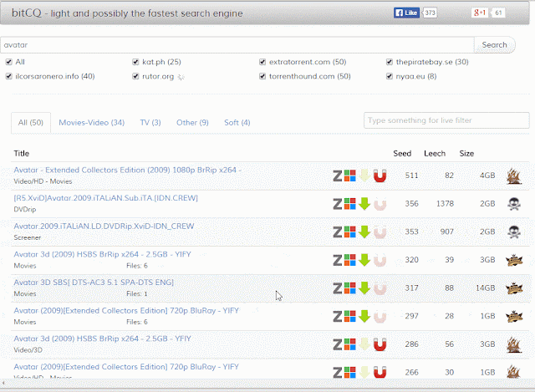
Task: Switch to the Other (9) tab
Action: click(192, 123)
